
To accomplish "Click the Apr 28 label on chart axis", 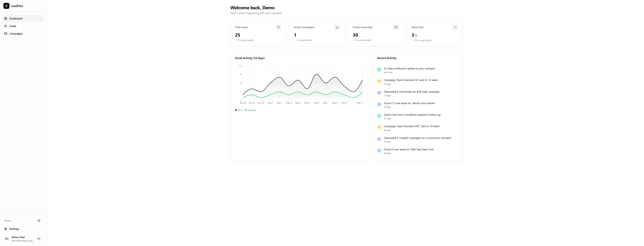I will coord(242,103).
